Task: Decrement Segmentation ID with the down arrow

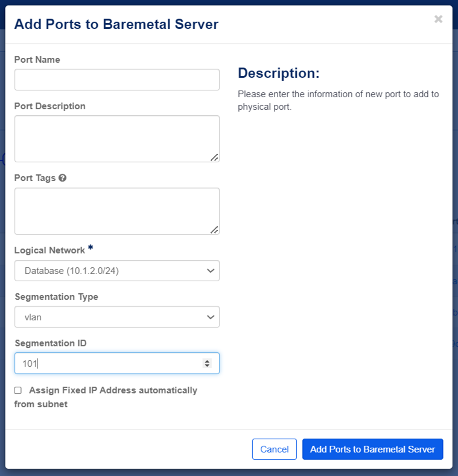Action: point(207,366)
